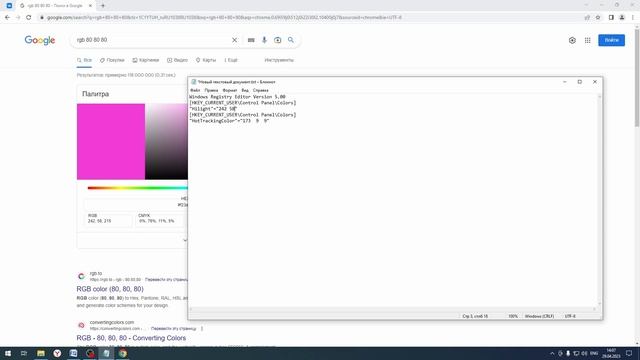640x360 pixels.
Task: Select the Все search tab
Action: point(84,60)
